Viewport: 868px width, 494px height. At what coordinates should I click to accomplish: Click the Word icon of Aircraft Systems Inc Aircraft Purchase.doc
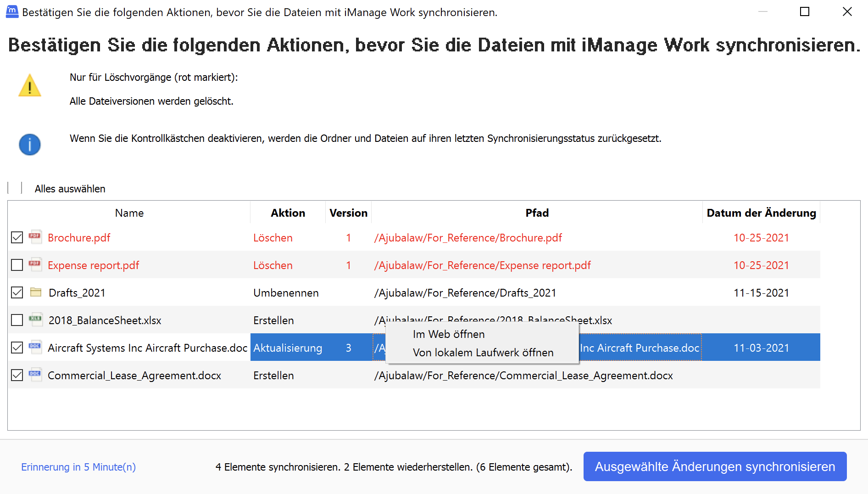(x=35, y=347)
